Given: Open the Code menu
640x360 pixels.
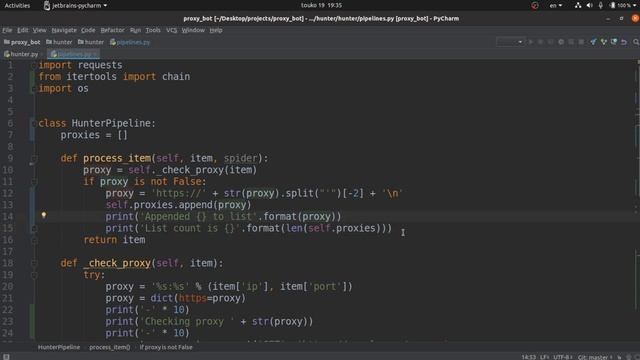Looking at the screenshot, I should [88, 30].
